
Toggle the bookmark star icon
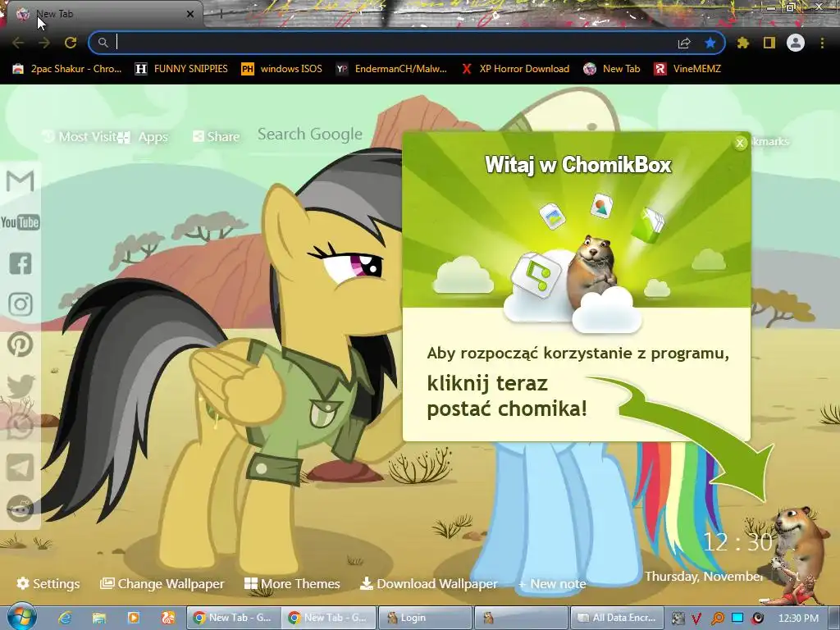(710, 43)
